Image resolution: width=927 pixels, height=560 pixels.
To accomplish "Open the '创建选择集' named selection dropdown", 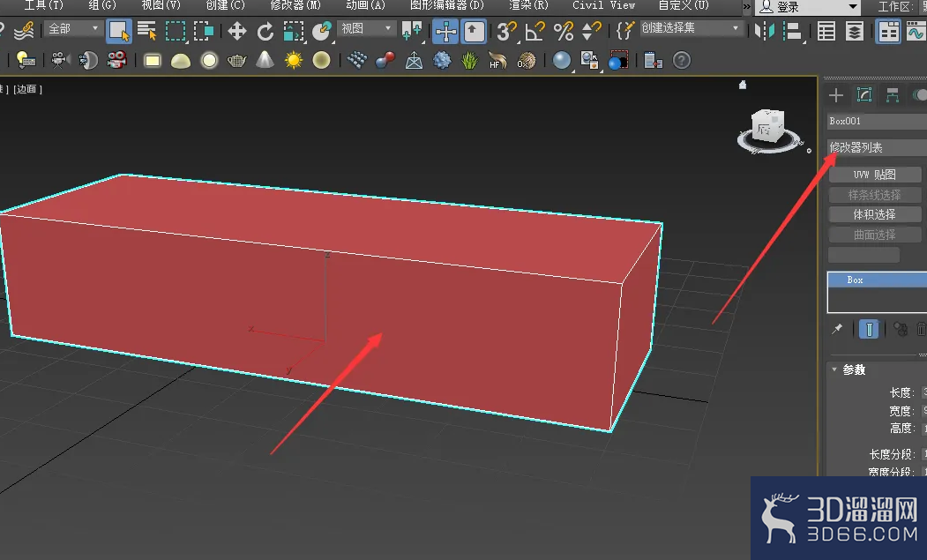I will click(691, 28).
